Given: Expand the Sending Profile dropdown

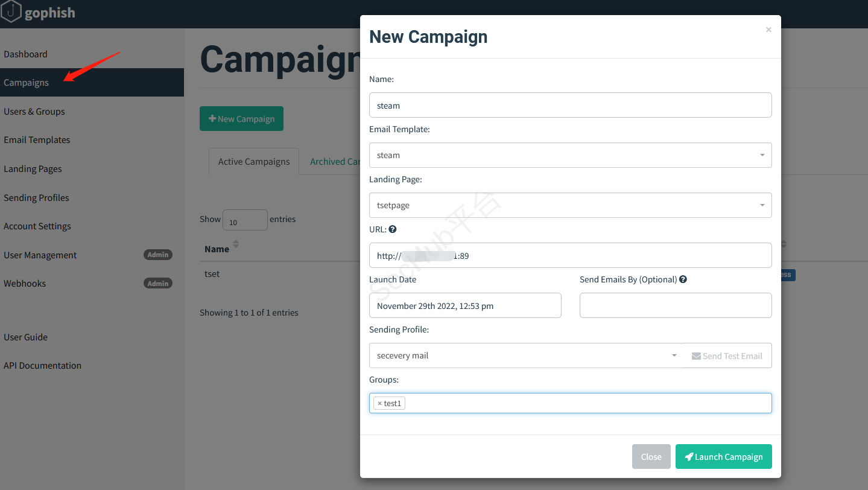Looking at the screenshot, I should [674, 355].
